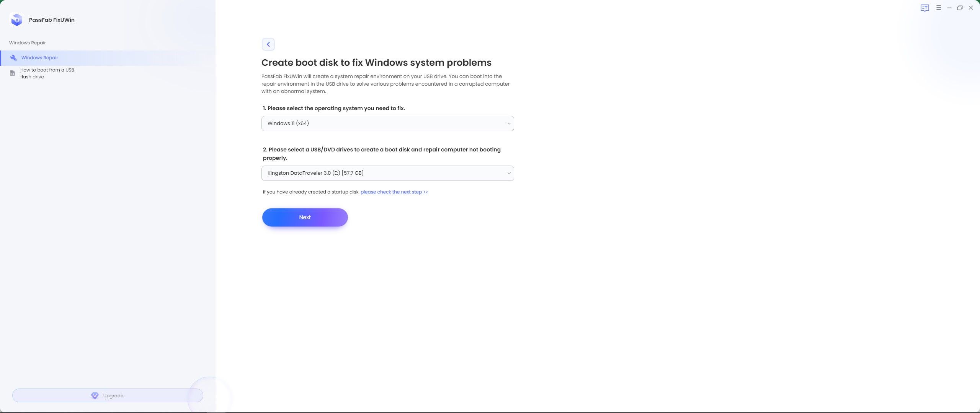This screenshot has width=980, height=413.
Task: Click the back navigation arrow icon
Action: pos(269,44)
